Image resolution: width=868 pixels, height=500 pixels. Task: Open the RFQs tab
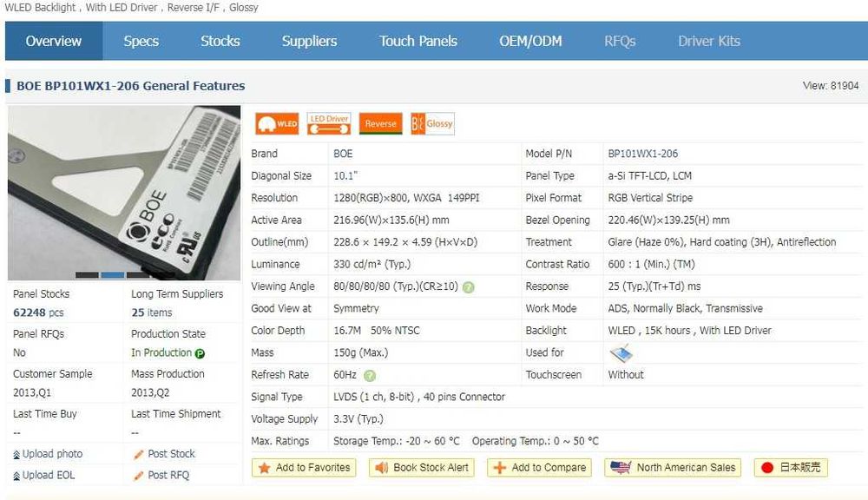[620, 41]
